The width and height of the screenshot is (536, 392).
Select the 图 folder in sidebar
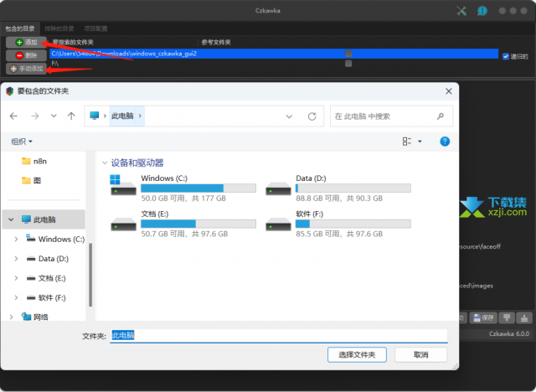[x=32, y=180]
